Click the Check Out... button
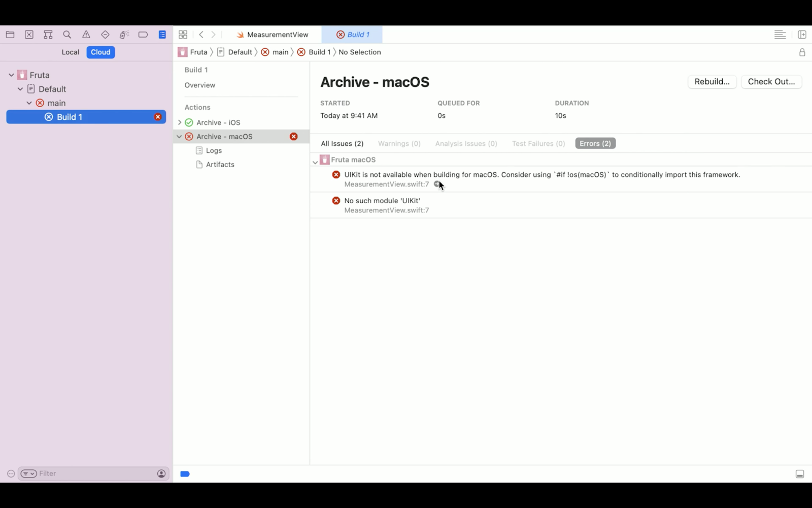This screenshot has width=812, height=508. coord(771,82)
